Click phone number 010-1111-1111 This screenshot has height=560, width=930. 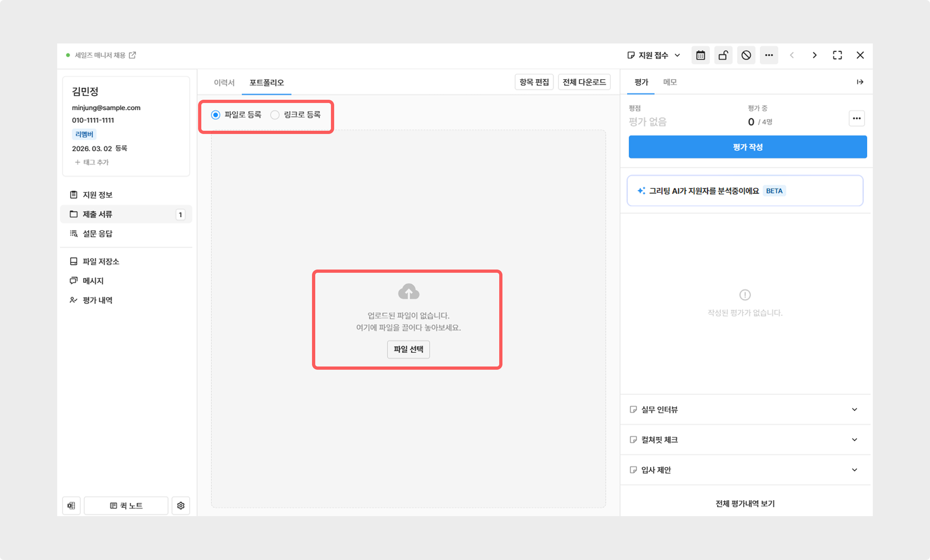93,120
